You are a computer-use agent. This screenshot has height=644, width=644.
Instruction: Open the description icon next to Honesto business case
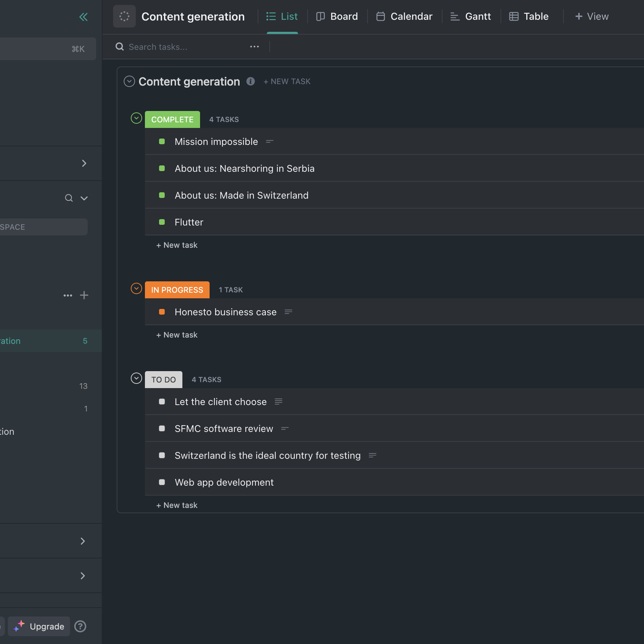(x=288, y=312)
